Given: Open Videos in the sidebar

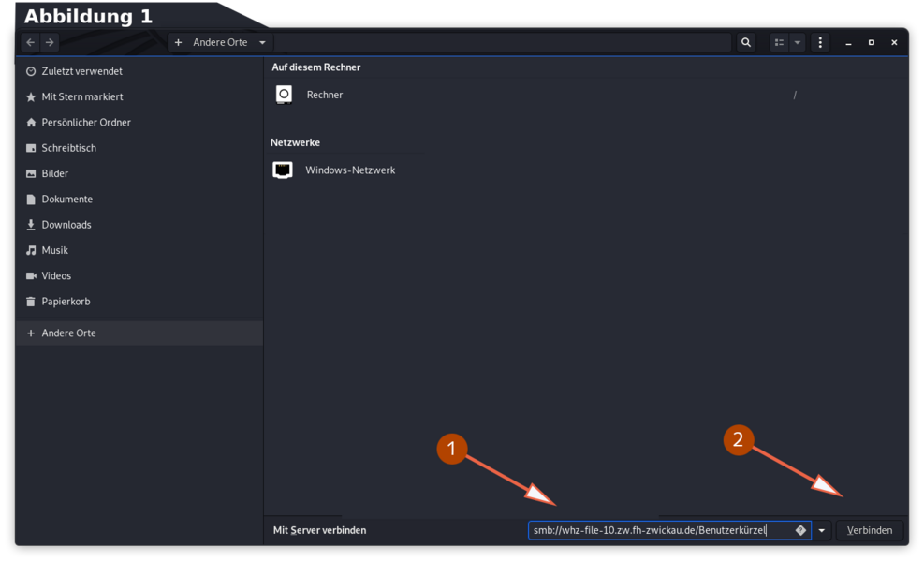Looking at the screenshot, I should click(x=139, y=276).
